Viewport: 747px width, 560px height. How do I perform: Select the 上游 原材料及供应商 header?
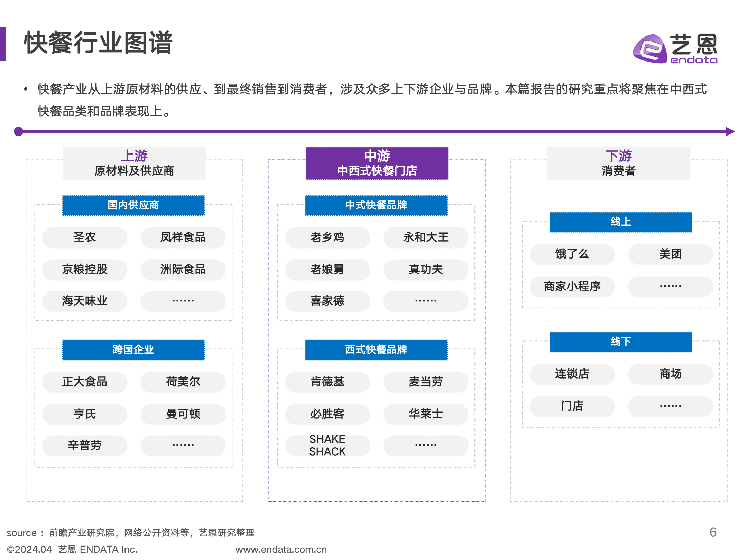(x=134, y=164)
